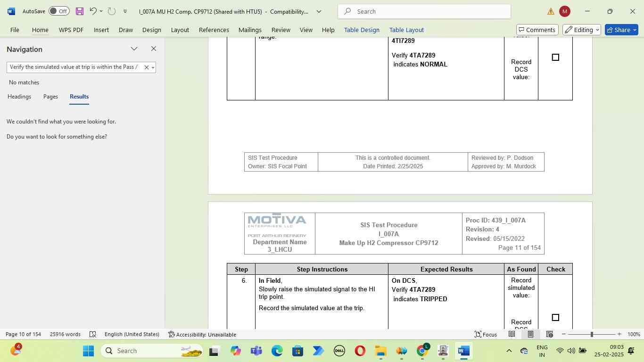This screenshot has height=362, width=644.
Task: Open Microsoft Teams from taskbar
Action: pyautogui.click(x=256, y=351)
